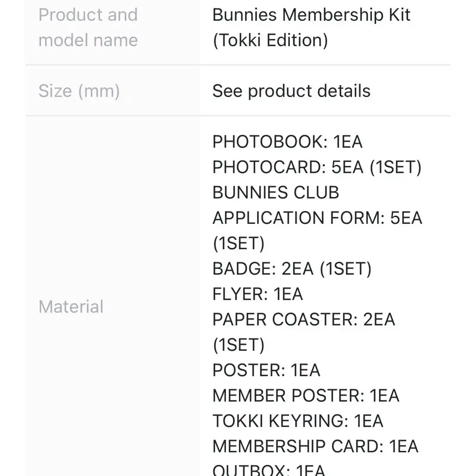Click the "Size (mm)" label
This screenshot has width=476, height=476.
(x=79, y=91)
